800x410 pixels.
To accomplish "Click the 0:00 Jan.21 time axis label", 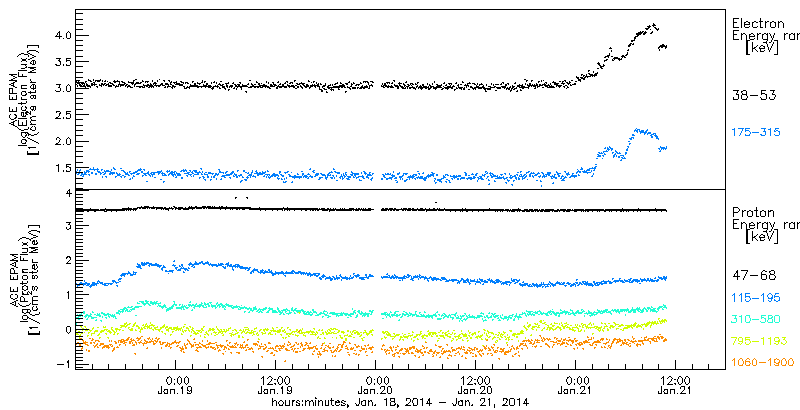I will [x=576, y=385].
